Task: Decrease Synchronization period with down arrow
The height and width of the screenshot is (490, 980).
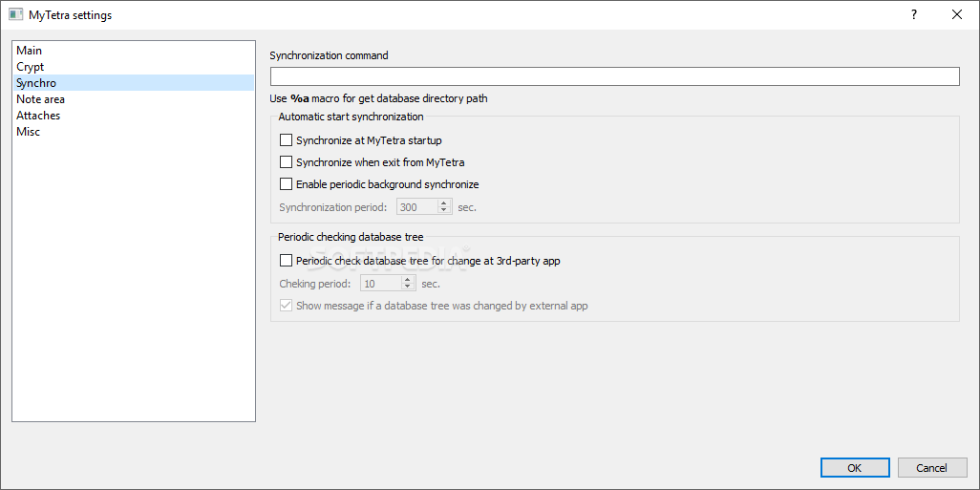Action: pyautogui.click(x=444, y=211)
